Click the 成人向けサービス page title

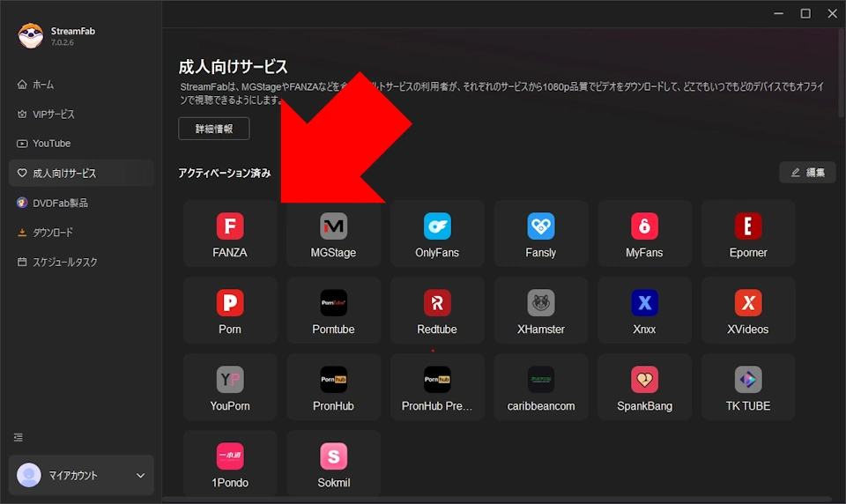pyautogui.click(x=233, y=67)
